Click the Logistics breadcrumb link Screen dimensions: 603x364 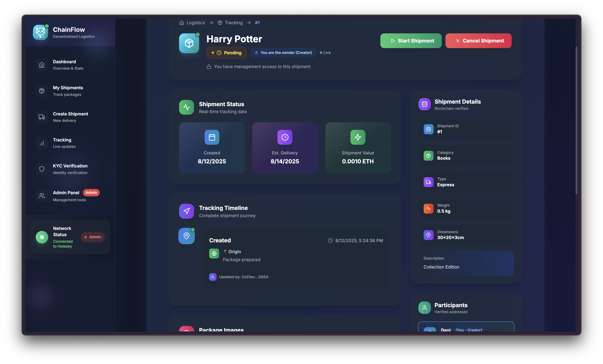click(x=195, y=23)
